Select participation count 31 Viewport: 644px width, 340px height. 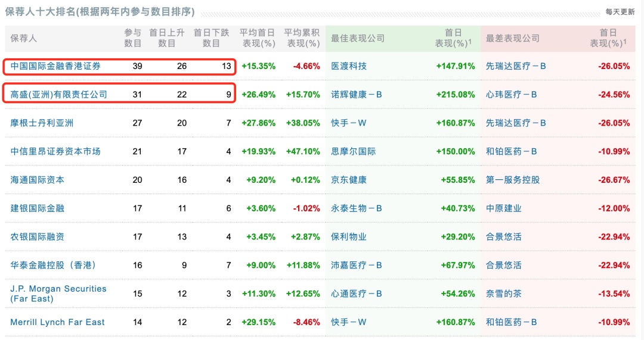click(x=137, y=94)
